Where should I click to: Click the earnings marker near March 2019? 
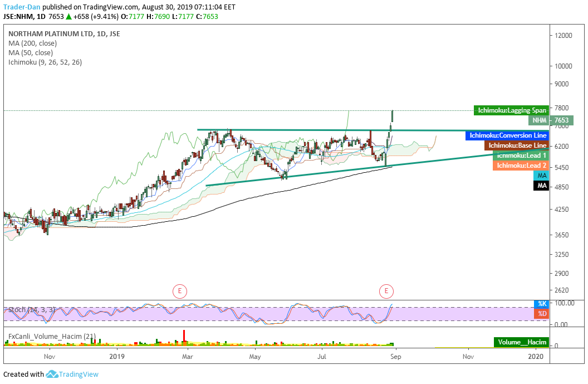point(180,291)
